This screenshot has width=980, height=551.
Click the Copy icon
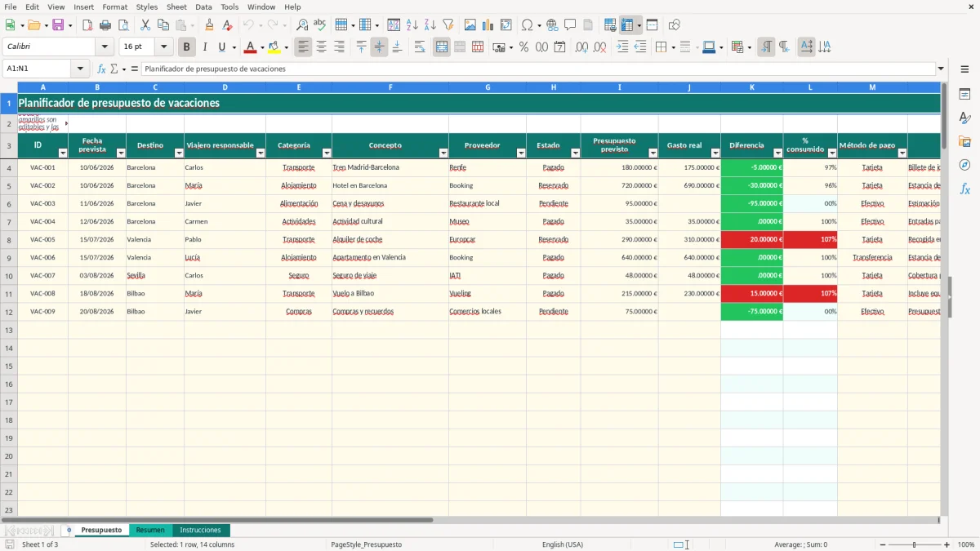[x=163, y=25]
